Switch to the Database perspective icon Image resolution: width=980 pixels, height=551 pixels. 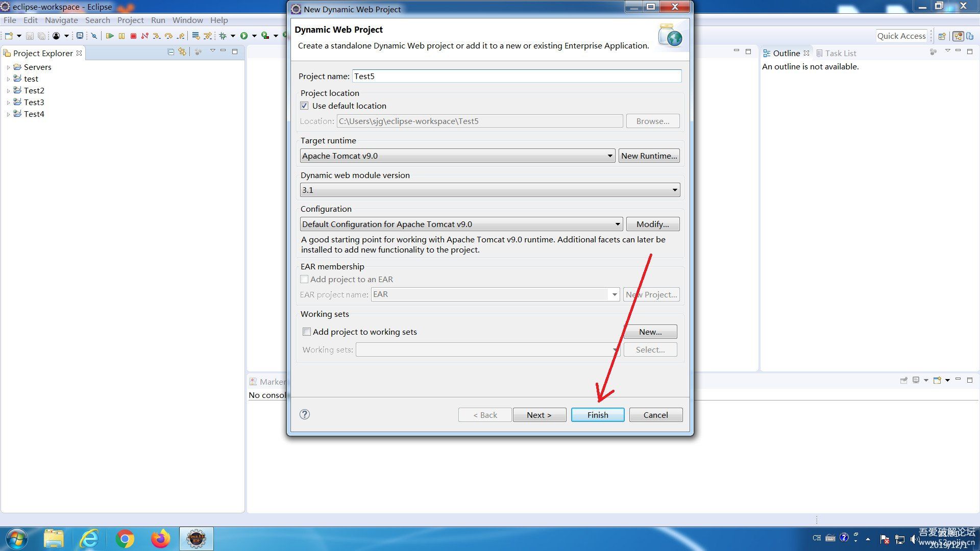tap(970, 36)
